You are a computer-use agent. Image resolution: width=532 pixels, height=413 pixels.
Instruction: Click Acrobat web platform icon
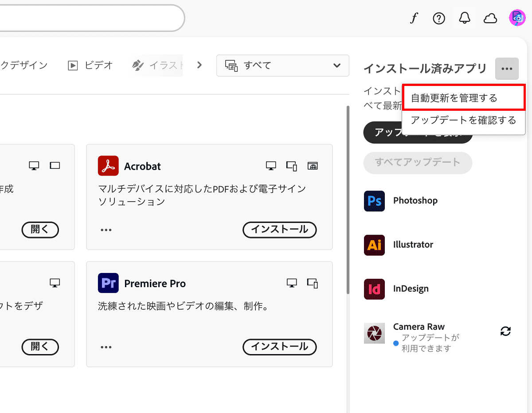click(x=313, y=166)
